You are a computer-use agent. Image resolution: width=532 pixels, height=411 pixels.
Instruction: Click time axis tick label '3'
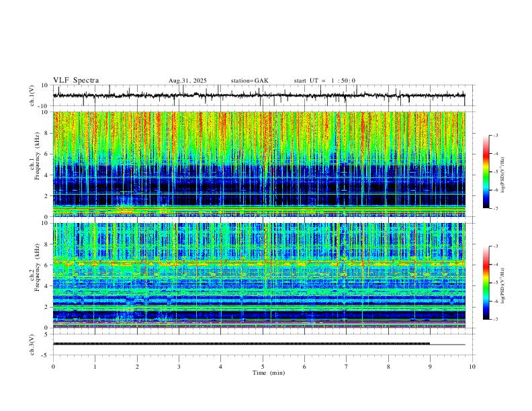tap(179, 367)
